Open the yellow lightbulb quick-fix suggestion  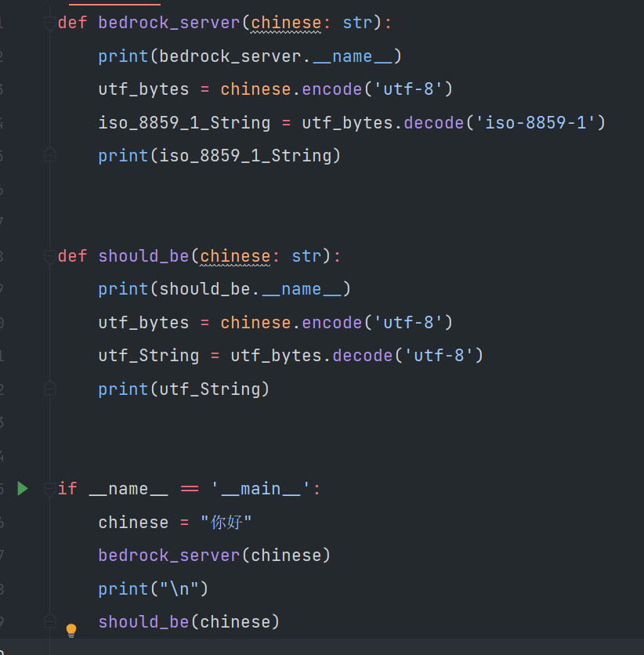tap(71, 631)
